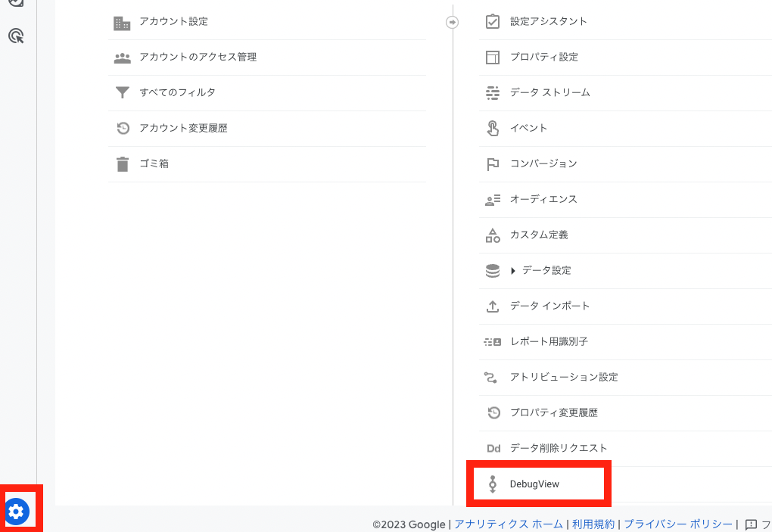Click the カスタム定義 shapes icon
772x532 pixels.
point(493,235)
